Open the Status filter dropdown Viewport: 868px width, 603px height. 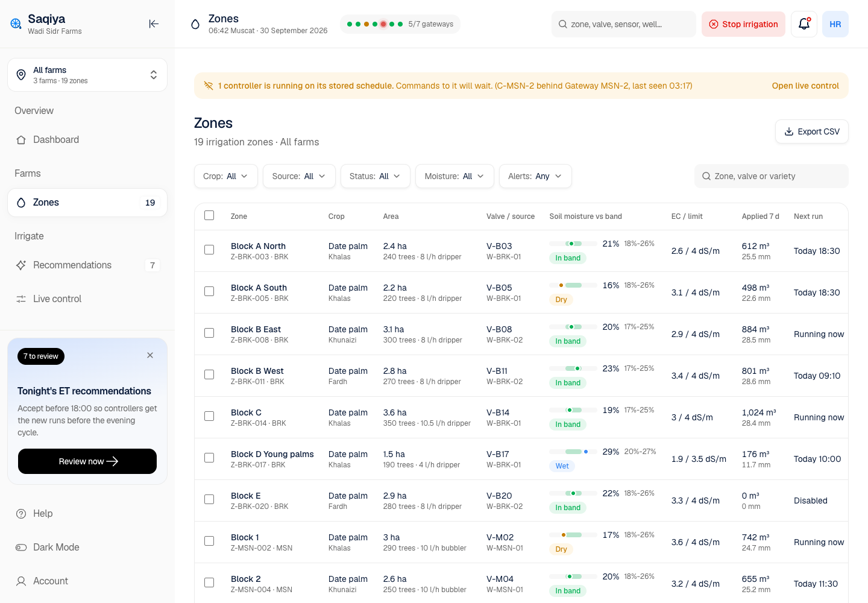376,176
